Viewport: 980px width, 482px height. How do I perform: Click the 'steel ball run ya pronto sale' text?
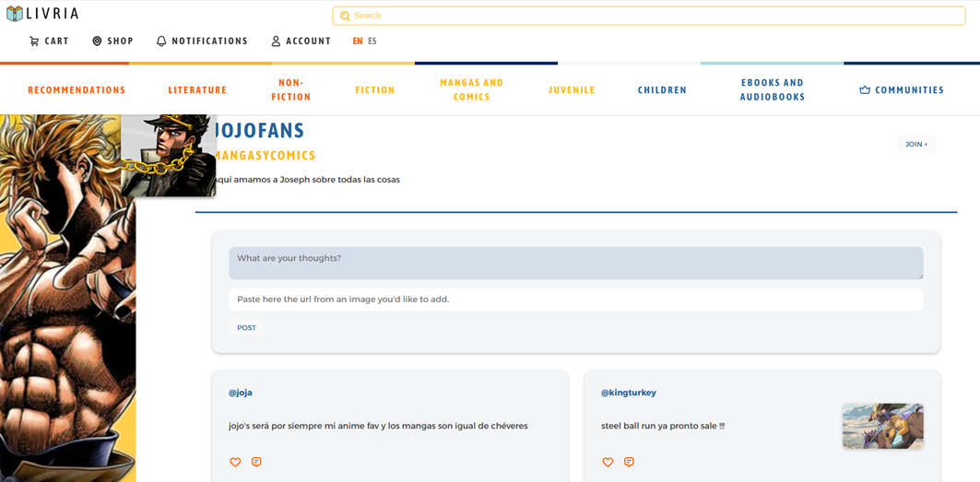click(663, 426)
